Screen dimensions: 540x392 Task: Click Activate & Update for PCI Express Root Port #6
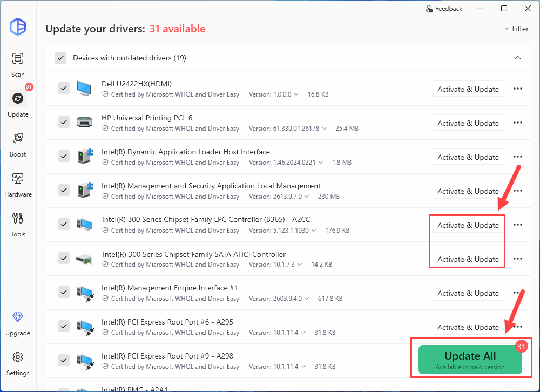[x=468, y=327]
